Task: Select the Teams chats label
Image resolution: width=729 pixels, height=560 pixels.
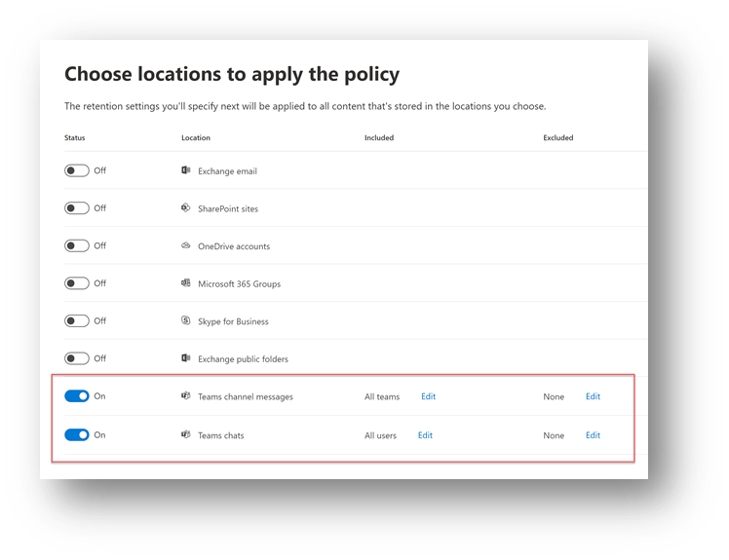Action: 221,435
